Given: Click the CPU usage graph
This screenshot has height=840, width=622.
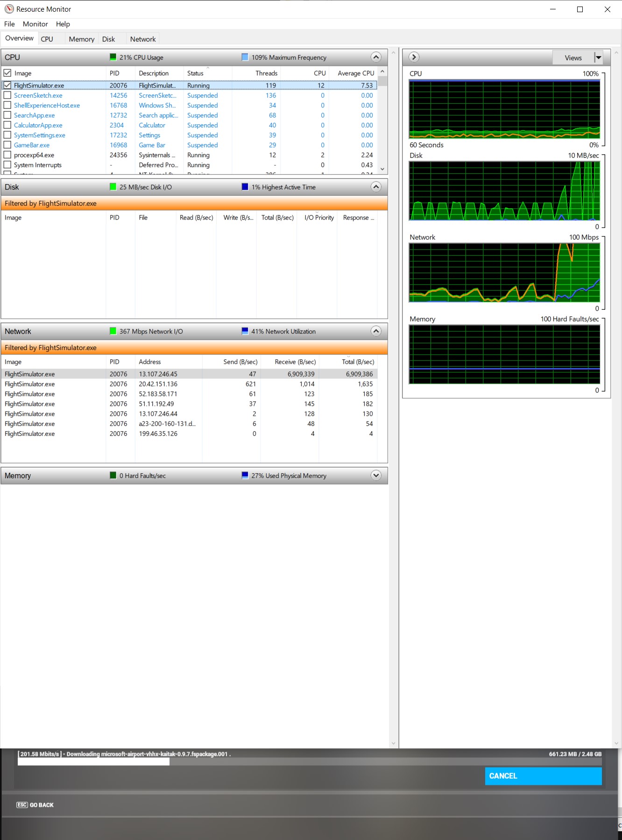Looking at the screenshot, I should (x=504, y=109).
